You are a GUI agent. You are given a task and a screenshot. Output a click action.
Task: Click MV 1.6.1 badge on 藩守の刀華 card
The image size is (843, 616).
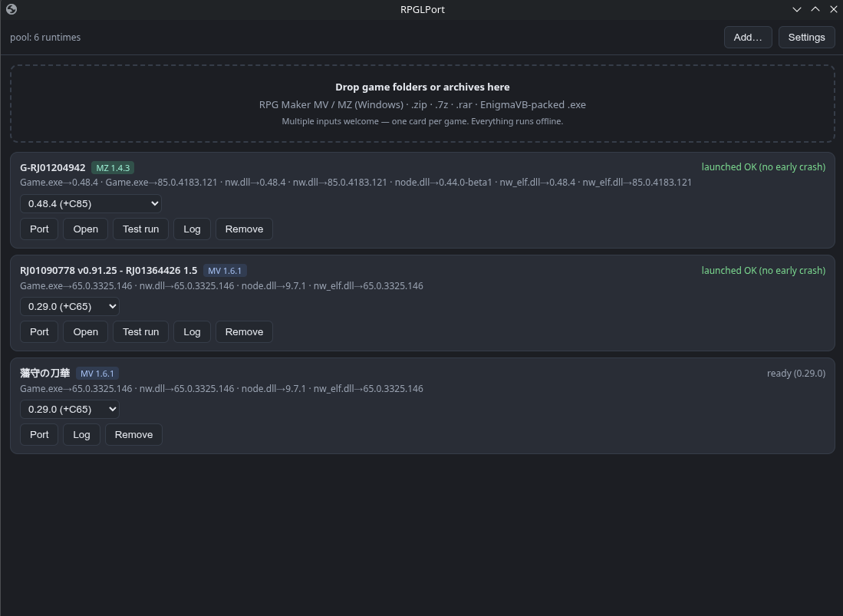coord(97,373)
